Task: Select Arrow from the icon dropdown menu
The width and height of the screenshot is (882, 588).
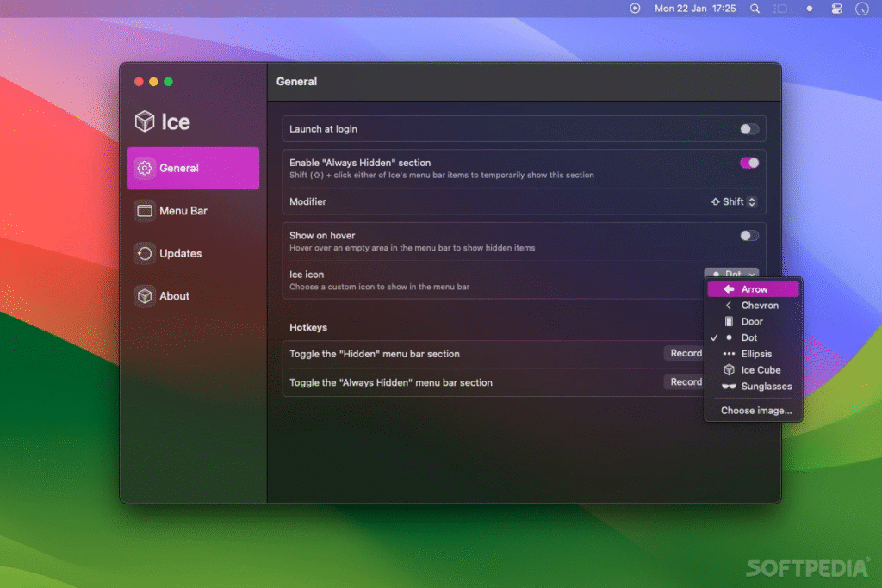Action: coord(754,288)
